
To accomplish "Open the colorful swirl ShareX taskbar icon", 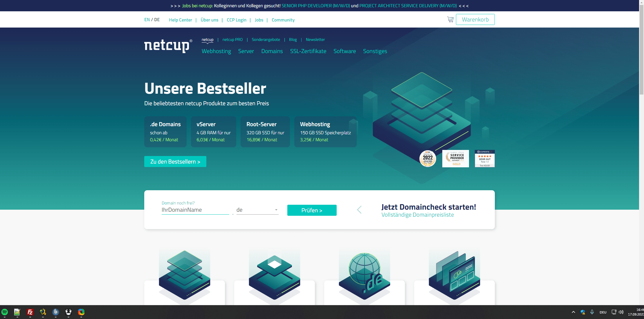I will pyautogui.click(x=81, y=312).
